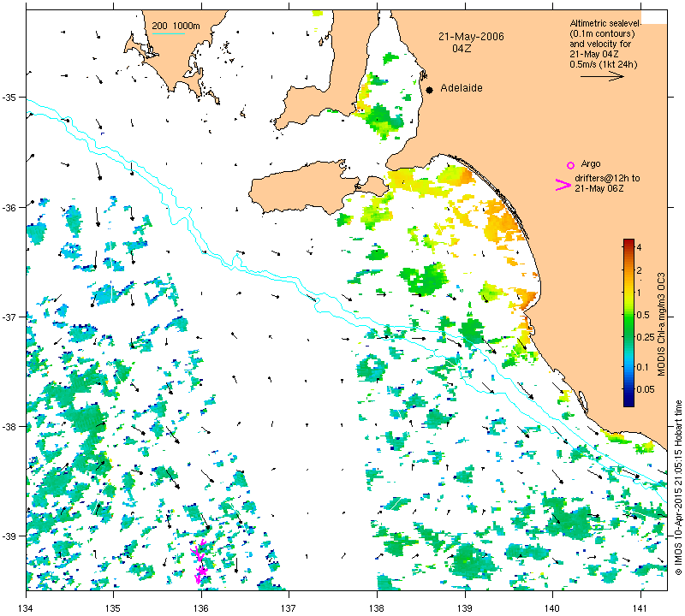Screen dimensions: 685x616
Task: Click the 'MODIS Chl-a mg/m3 OC3' colorbar title
Action: (661, 324)
